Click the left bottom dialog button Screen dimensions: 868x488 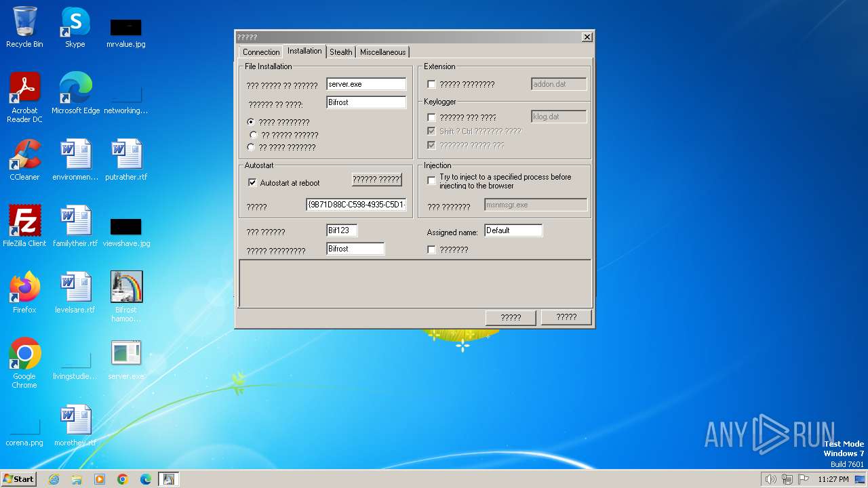pos(511,317)
